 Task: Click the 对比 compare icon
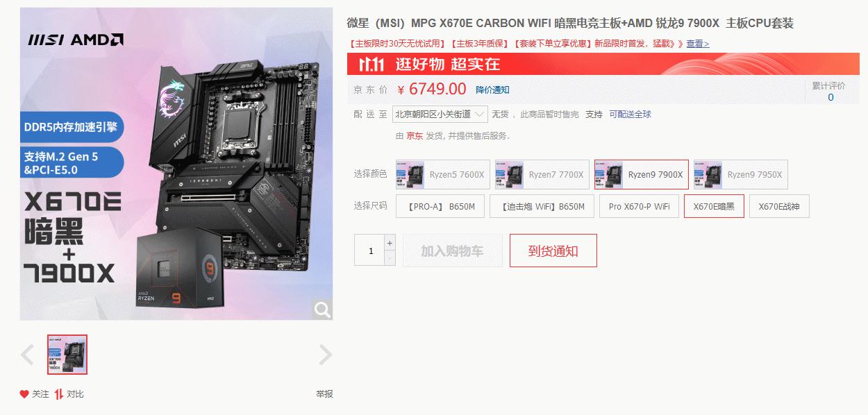pos(59,394)
